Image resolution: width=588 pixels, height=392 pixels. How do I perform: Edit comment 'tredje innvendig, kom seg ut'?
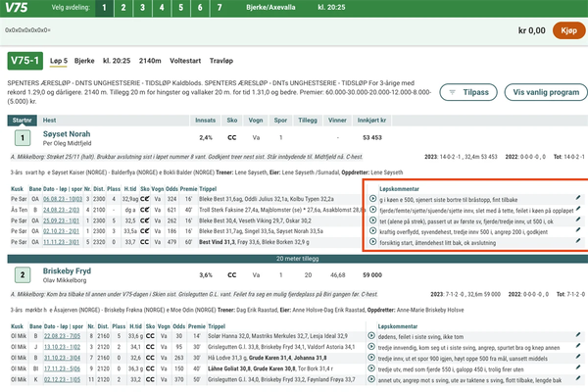[x=578, y=346]
